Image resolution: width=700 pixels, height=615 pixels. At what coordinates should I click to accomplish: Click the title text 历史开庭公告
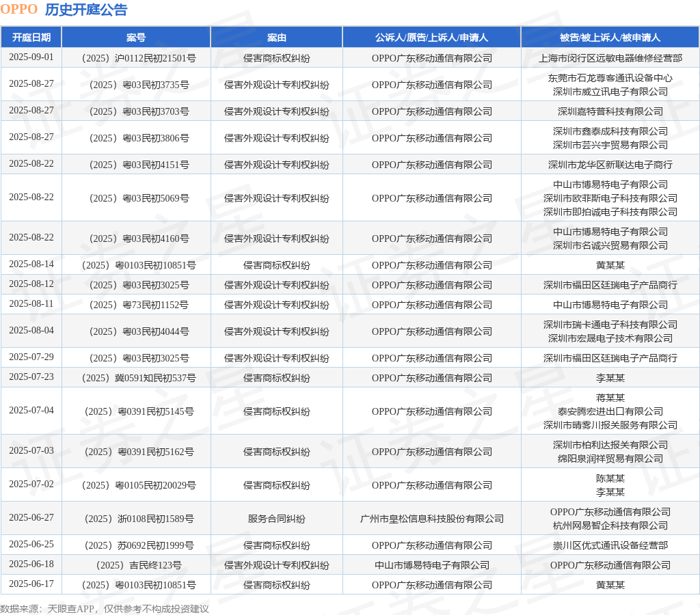86,10
